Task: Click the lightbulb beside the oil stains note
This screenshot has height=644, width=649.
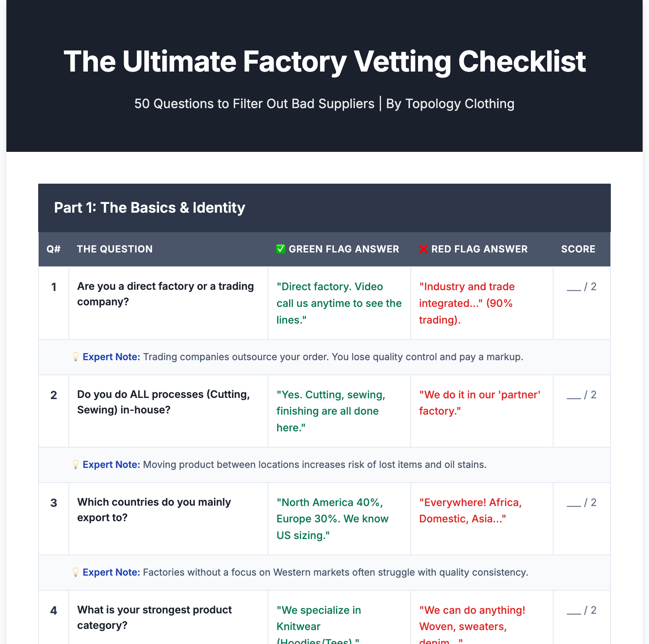Action: [x=76, y=464]
